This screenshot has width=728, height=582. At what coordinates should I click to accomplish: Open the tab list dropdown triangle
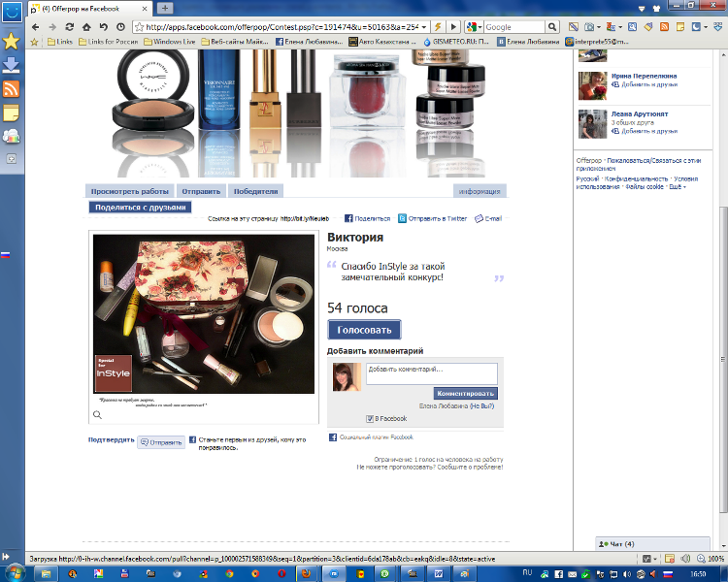pos(642,9)
